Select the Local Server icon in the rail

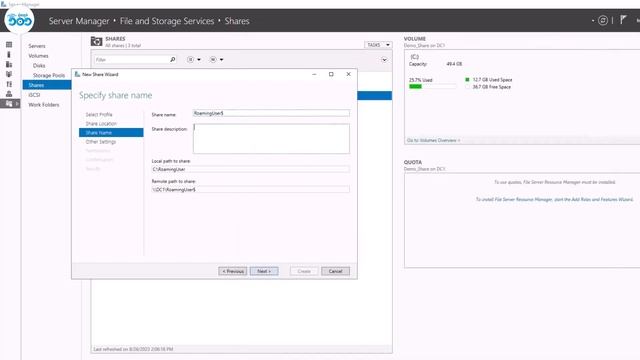click(x=9, y=54)
